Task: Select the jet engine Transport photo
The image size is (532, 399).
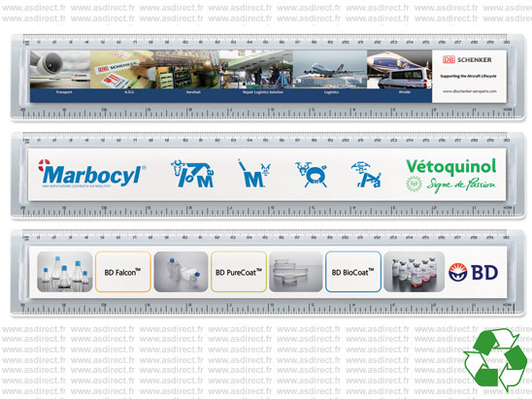Action: tap(60, 70)
